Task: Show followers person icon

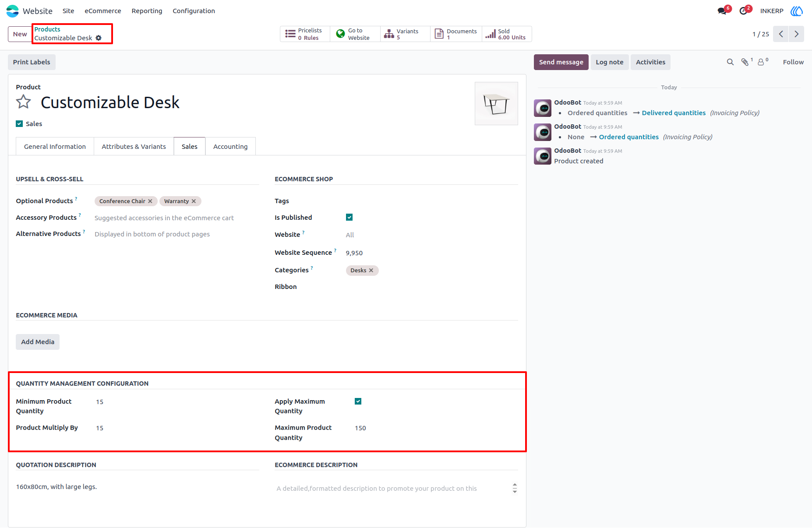Action: (x=761, y=62)
